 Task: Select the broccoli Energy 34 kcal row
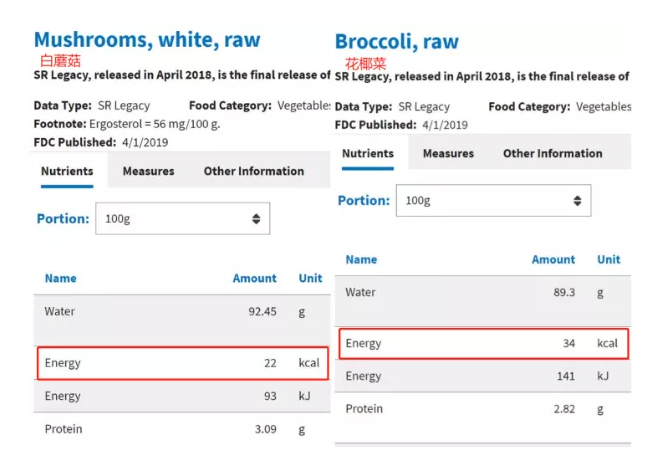pos(483,343)
